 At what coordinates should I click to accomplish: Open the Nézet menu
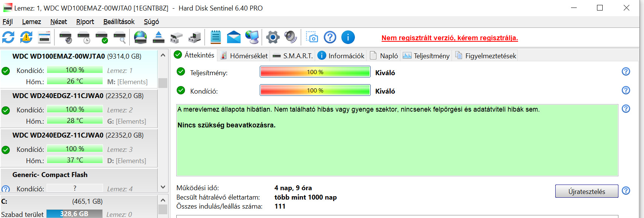tap(59, 22)
